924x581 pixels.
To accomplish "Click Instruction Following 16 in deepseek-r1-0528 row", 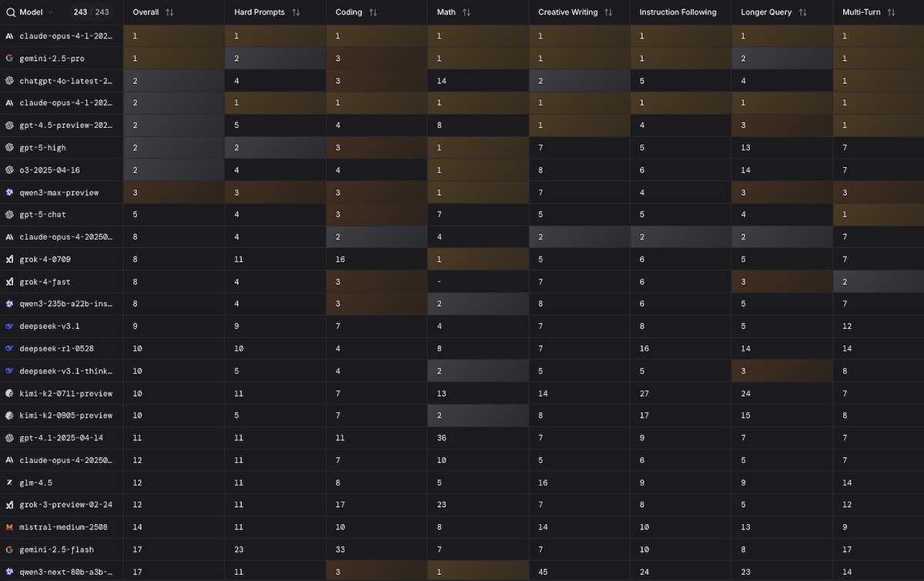I will click(645, 348).
